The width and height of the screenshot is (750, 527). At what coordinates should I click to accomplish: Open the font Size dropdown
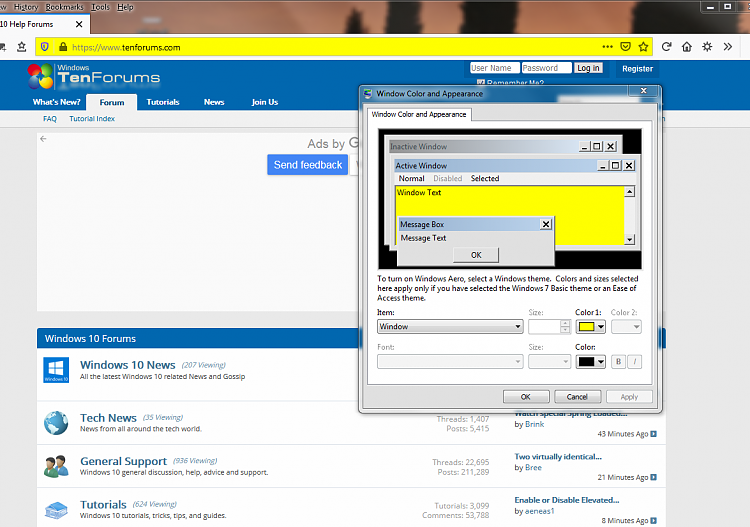(x=550, y=362)
